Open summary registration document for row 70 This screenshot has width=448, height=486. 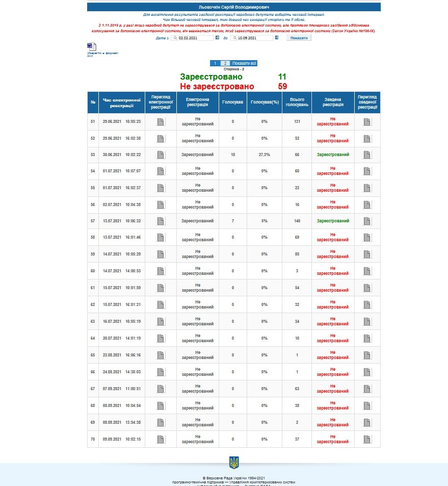coord(367,439)
